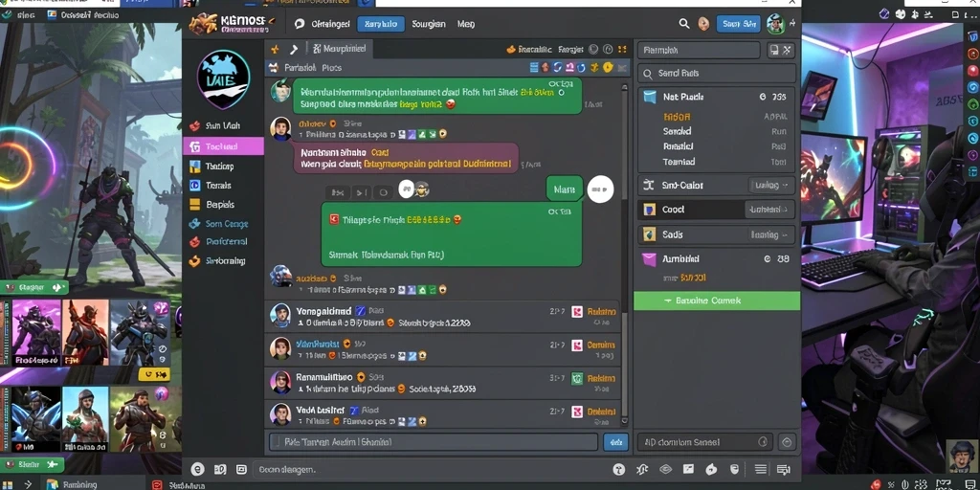980x490 pixels.
Task: Click the pink badge icon on Yonagaldned row
Action: [x=577, y=311]
